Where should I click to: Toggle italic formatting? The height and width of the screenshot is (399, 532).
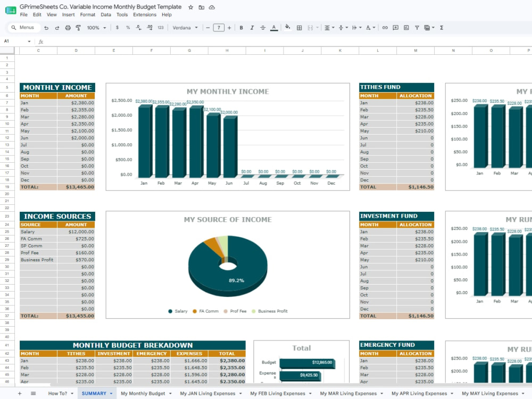(252, 28)
